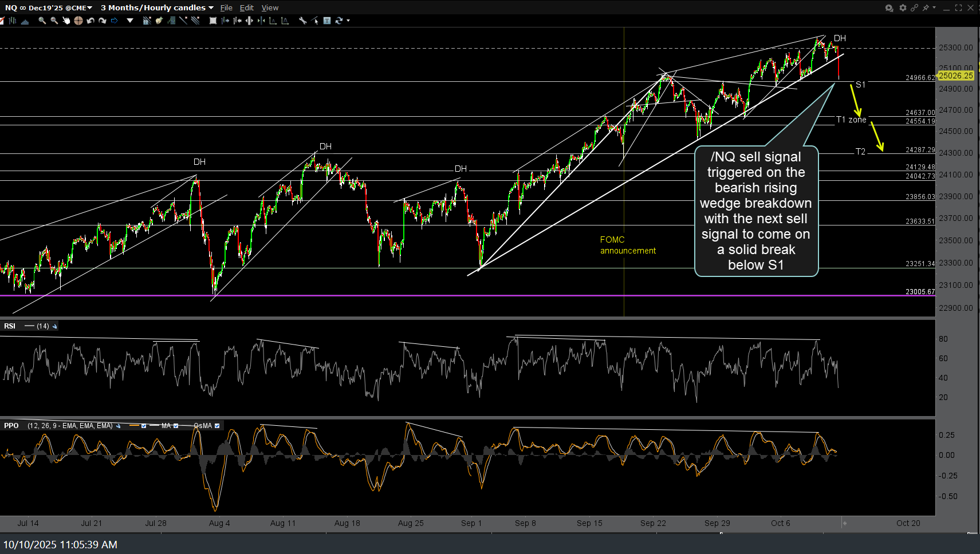The width and height of the screenshot is (980, 554).
Task: Click the chain link grouping icon
Action: [914, 7]
